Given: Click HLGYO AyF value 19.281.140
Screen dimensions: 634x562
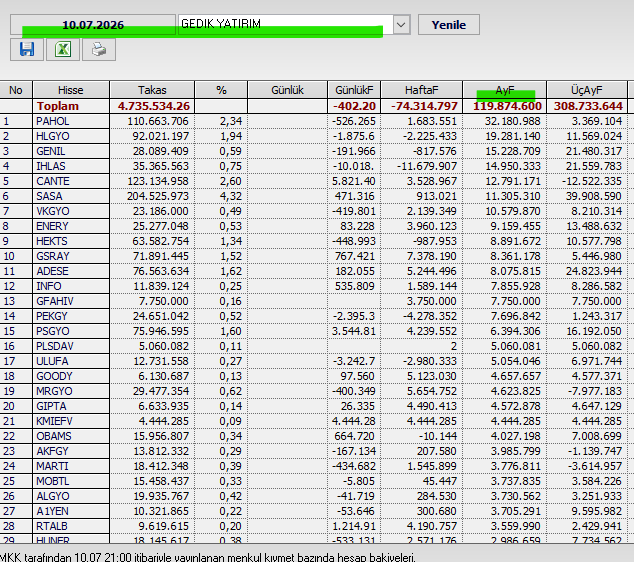Looking at the screenshot, I should click(513, 136).
